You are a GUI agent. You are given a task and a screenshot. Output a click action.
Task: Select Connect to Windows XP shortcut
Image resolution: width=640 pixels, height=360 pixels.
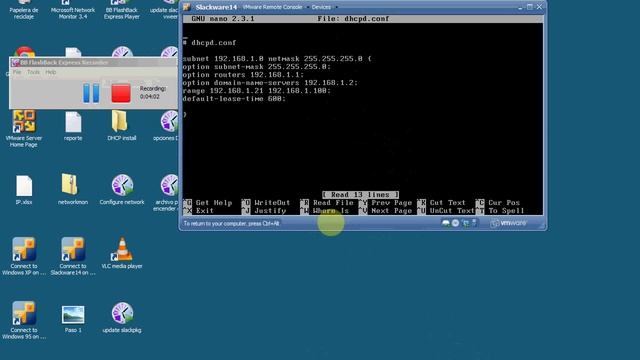(24, 256)
